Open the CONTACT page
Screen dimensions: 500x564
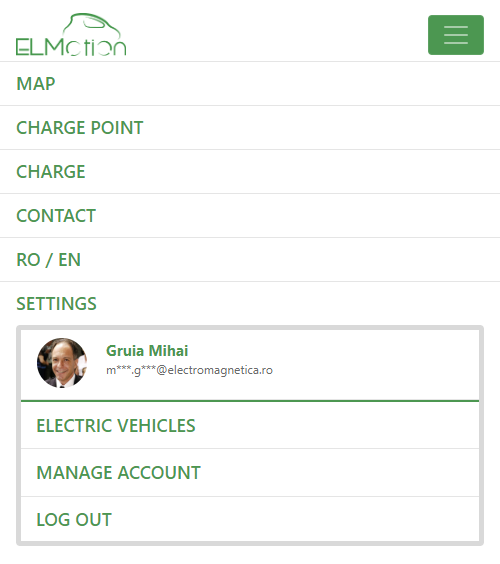click(56, 216)
